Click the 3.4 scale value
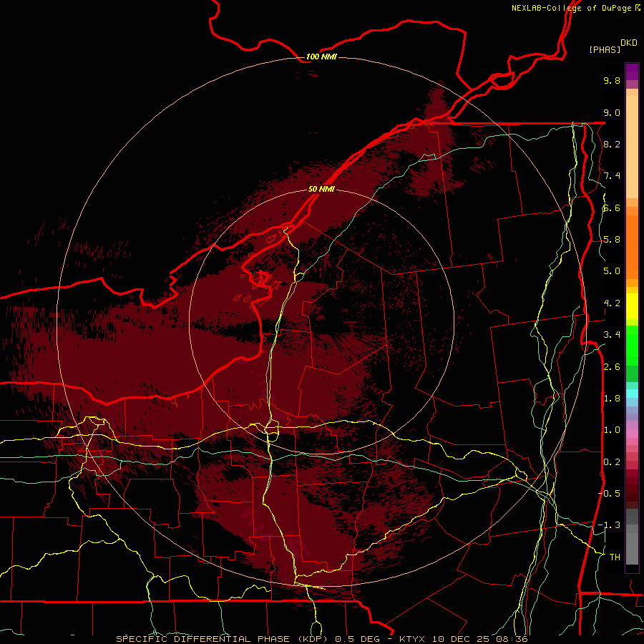The height and width of the screenshot is (644, 644). [x=612, y=335]
